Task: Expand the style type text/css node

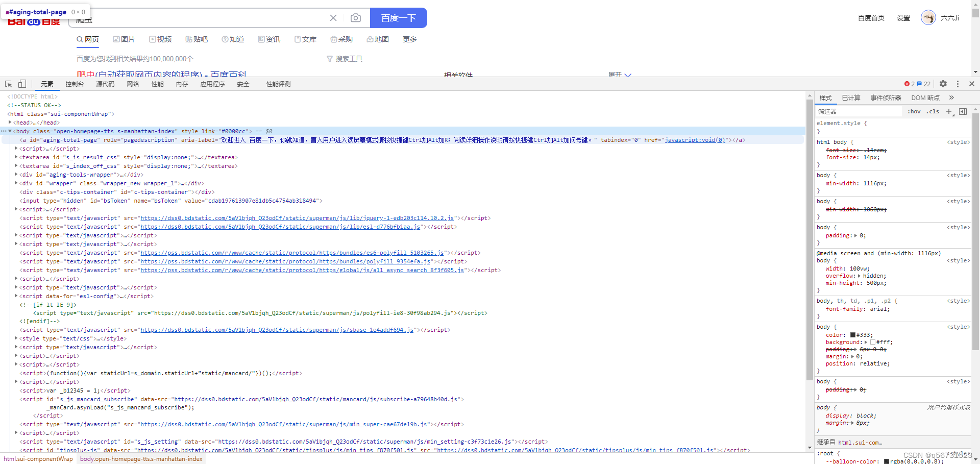Action: pos(16,338)
